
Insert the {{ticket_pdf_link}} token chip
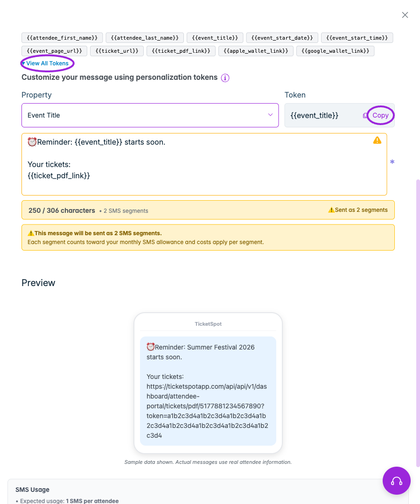(181, 51)
